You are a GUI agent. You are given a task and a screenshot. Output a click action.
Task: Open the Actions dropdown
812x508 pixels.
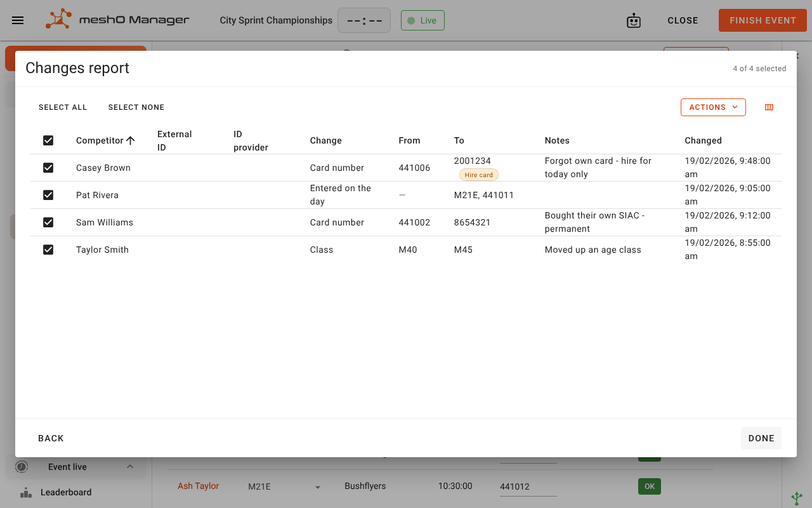(713, 107)
